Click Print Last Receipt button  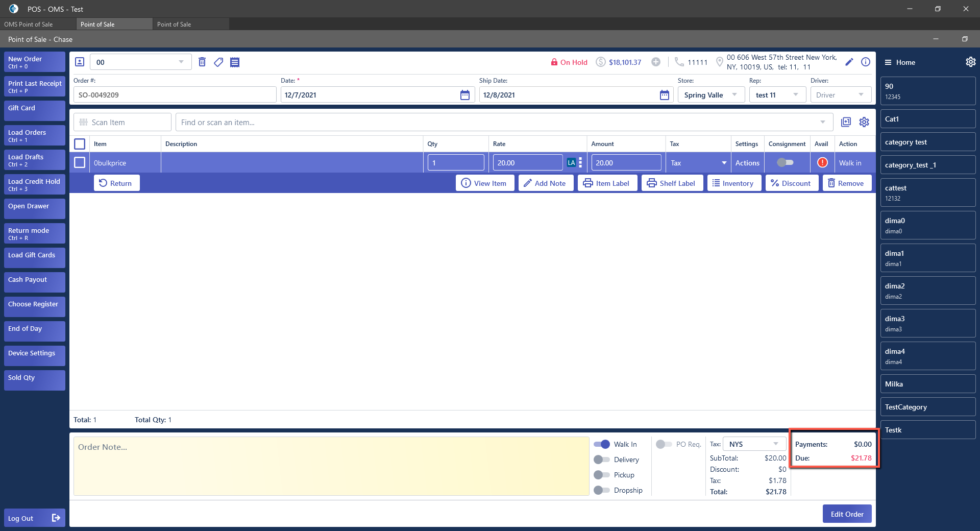[35, 86]
